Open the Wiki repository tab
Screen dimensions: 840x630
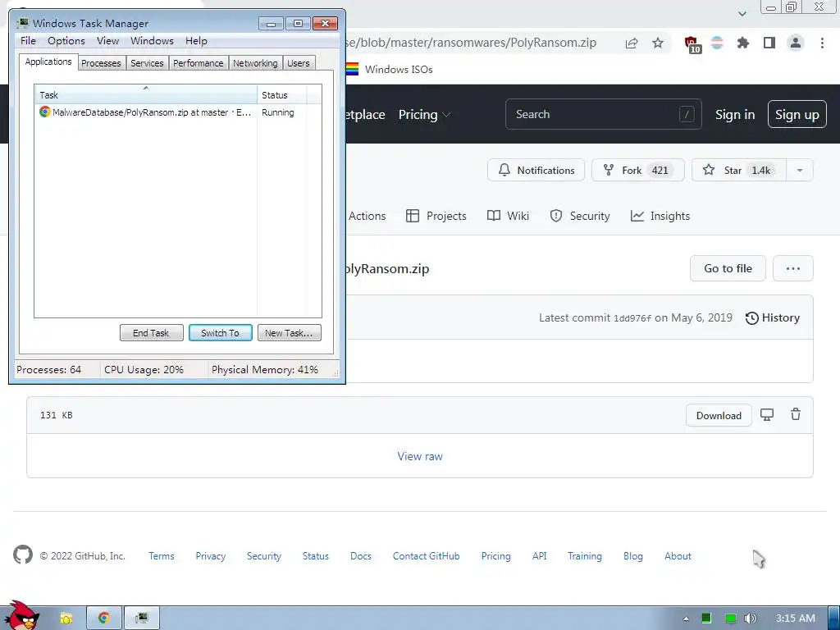click(x=508, y=216)
